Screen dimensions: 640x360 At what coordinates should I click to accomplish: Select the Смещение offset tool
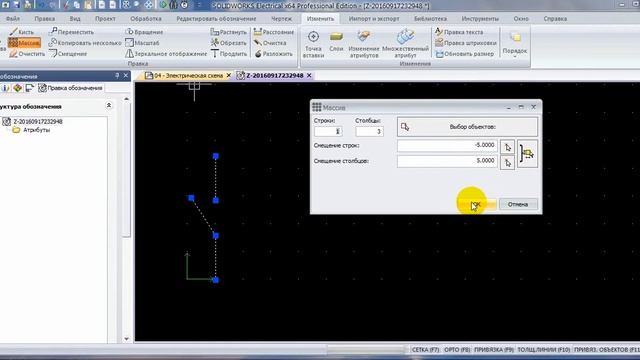click(x=68, y=54)
